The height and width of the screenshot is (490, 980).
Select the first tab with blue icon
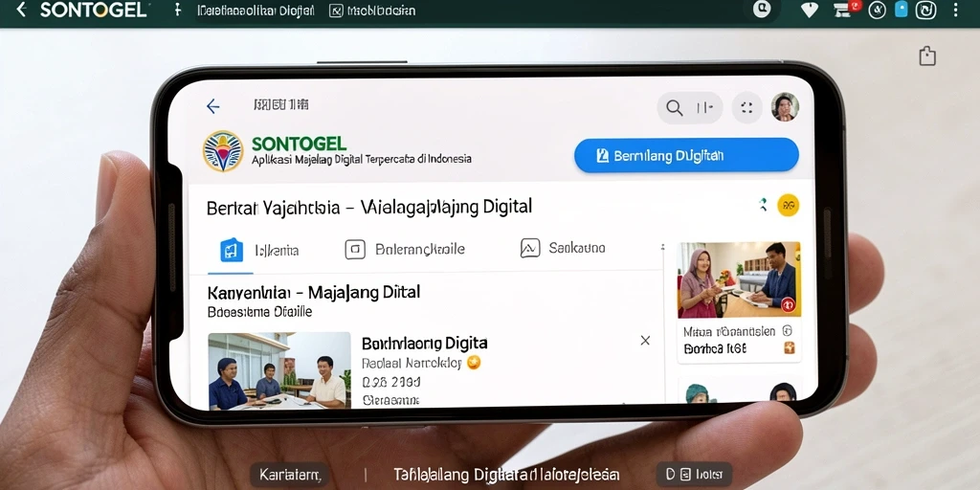pyautogui.click(x=259, y=251)
